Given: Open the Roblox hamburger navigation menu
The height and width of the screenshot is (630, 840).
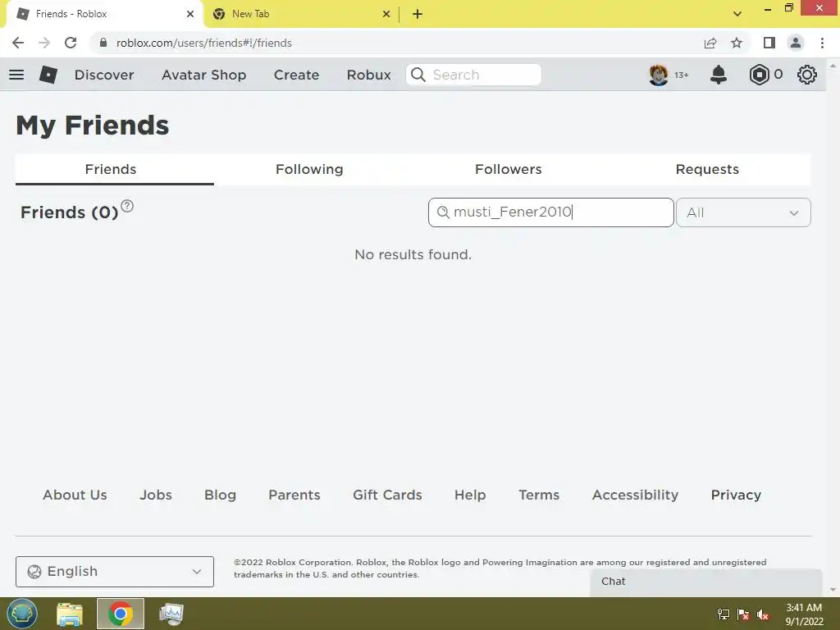Looking at the screenshot, I should (x=16, y=75).
